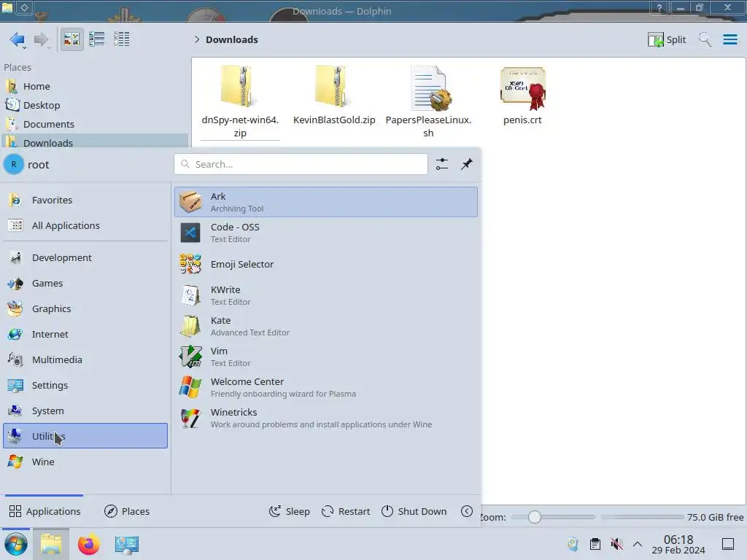Open Downloads in Places panel
The image size is (747, 560).
94,142
